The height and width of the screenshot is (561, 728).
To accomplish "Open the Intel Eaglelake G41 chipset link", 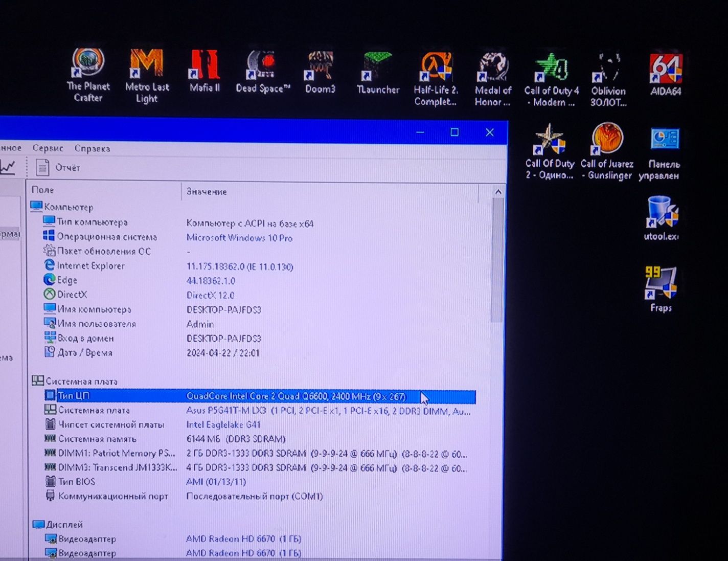I will pyautogui.click(x=223, y=424).
